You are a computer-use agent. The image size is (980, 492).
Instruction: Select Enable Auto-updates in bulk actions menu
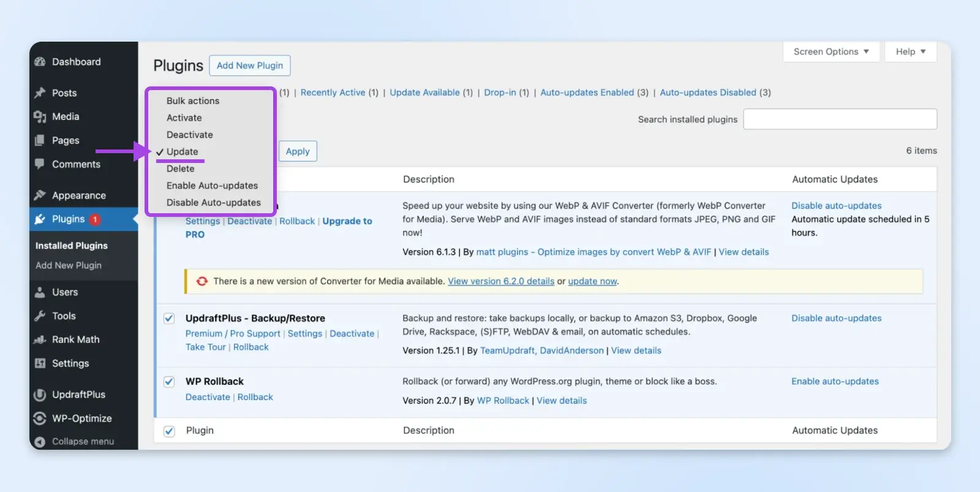[212, 186]
